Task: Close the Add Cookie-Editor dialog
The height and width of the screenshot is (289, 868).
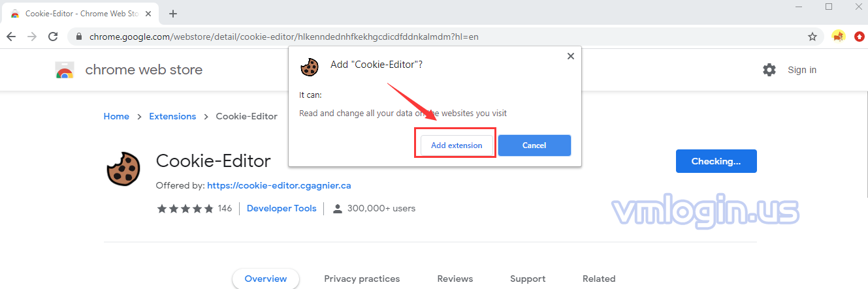Action: (571, 56)
